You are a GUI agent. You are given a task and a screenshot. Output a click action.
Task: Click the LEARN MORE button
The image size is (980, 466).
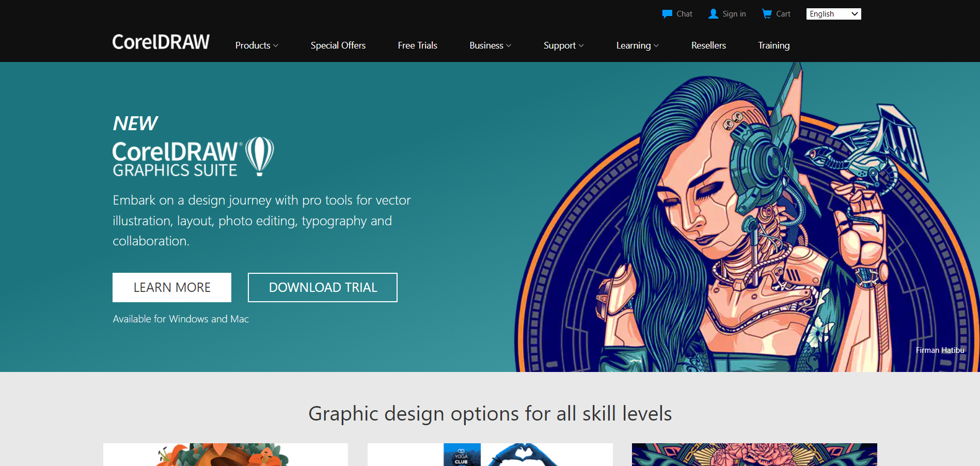(x=172, y=287)
